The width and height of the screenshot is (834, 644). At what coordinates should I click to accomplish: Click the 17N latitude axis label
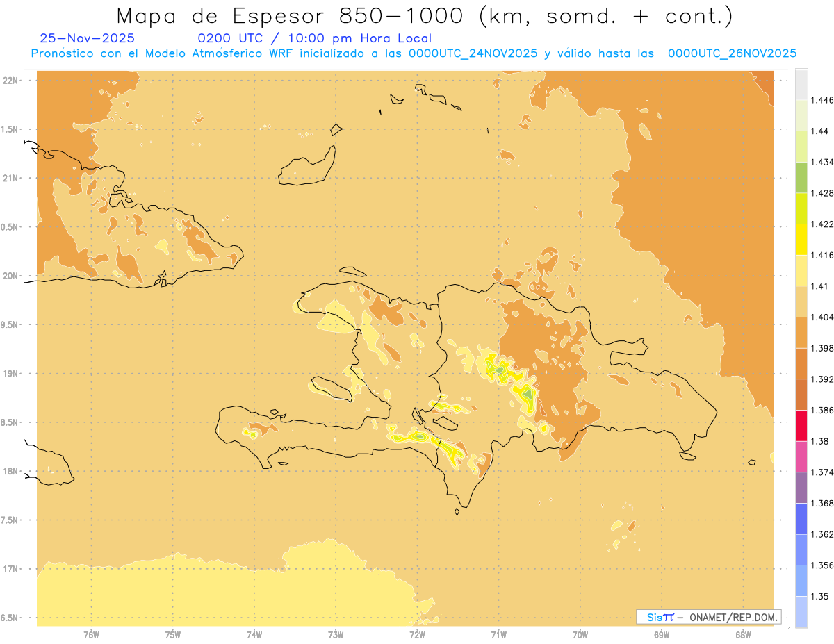pyautogui.click(x=12, y=569)
